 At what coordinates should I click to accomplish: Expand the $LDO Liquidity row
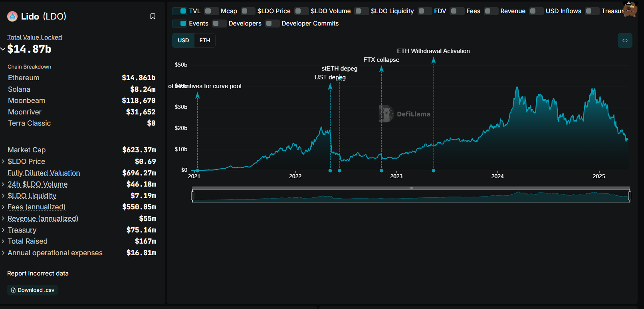3,196
